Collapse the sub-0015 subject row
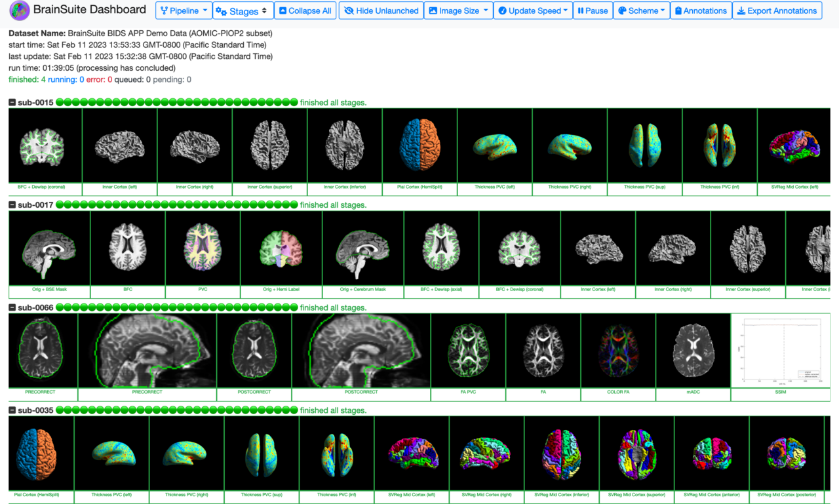839x504 pixels. pyautogui.click(x=12, y=102)
